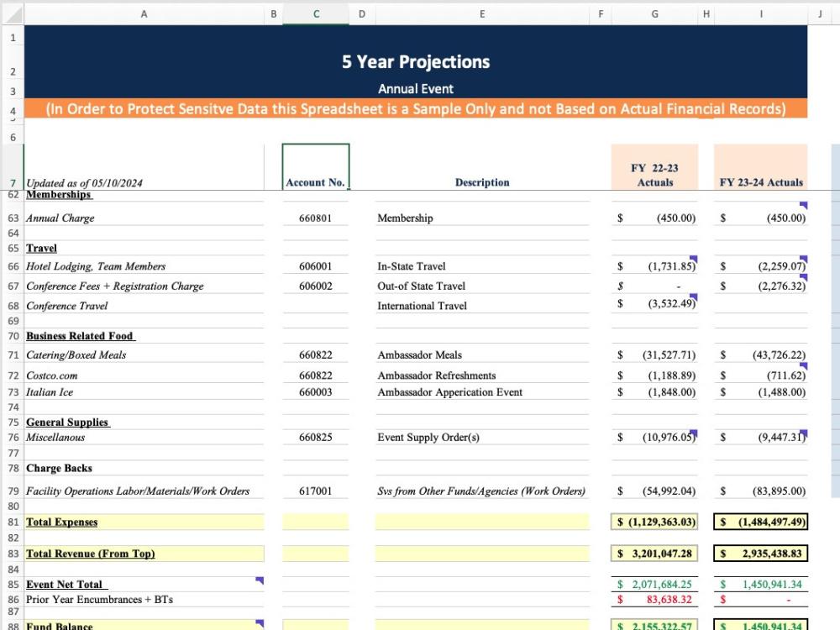This screenshot has width=840, height=630.
Task: Click the 5 Year Projections title
Action: [416, 62]
